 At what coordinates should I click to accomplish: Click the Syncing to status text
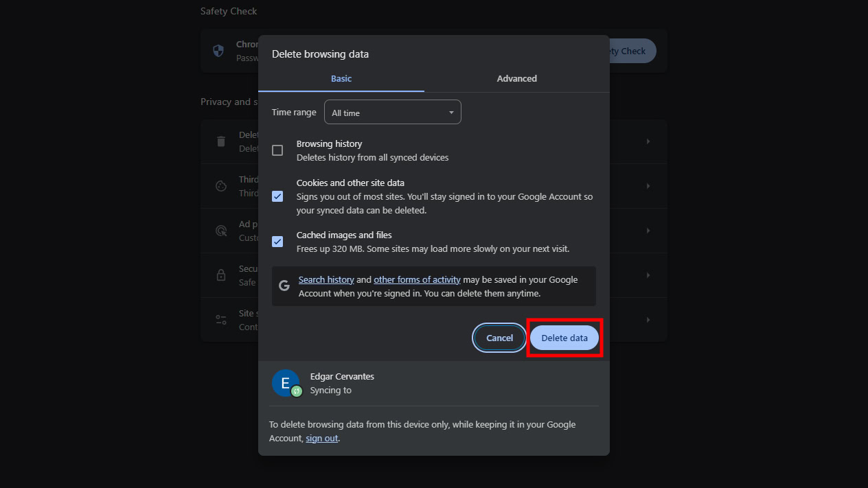[330, 390]
